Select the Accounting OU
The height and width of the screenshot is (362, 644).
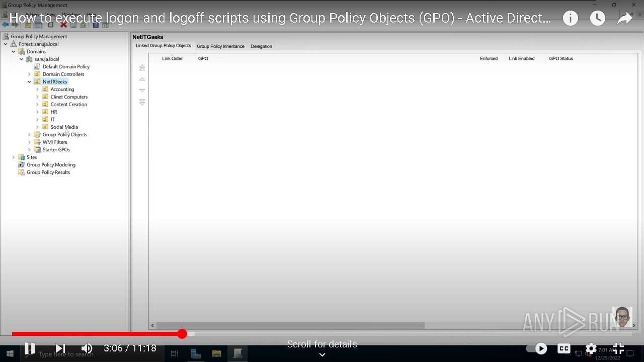tap(62, 89)
